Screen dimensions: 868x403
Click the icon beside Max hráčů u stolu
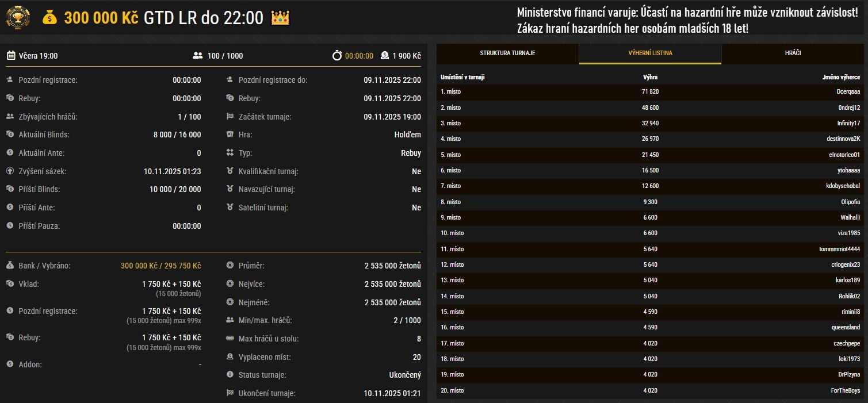point(230,339)
